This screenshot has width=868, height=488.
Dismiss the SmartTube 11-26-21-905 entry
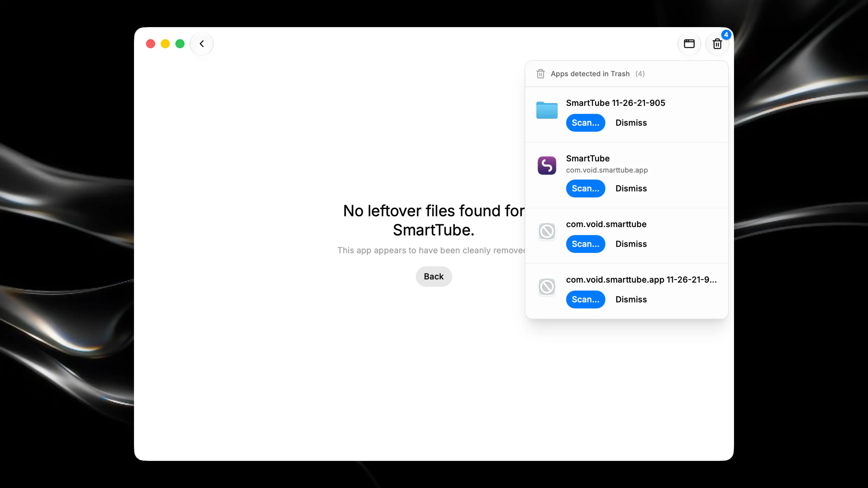tap(631, 123)
